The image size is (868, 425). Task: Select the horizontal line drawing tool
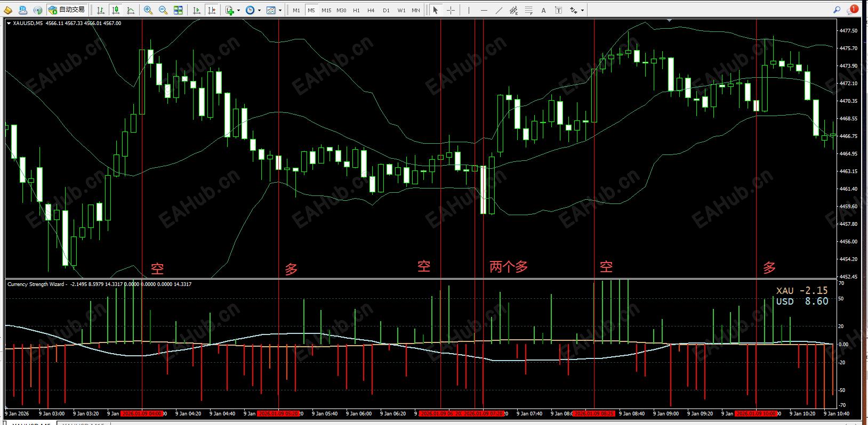[x=484, y=10]
